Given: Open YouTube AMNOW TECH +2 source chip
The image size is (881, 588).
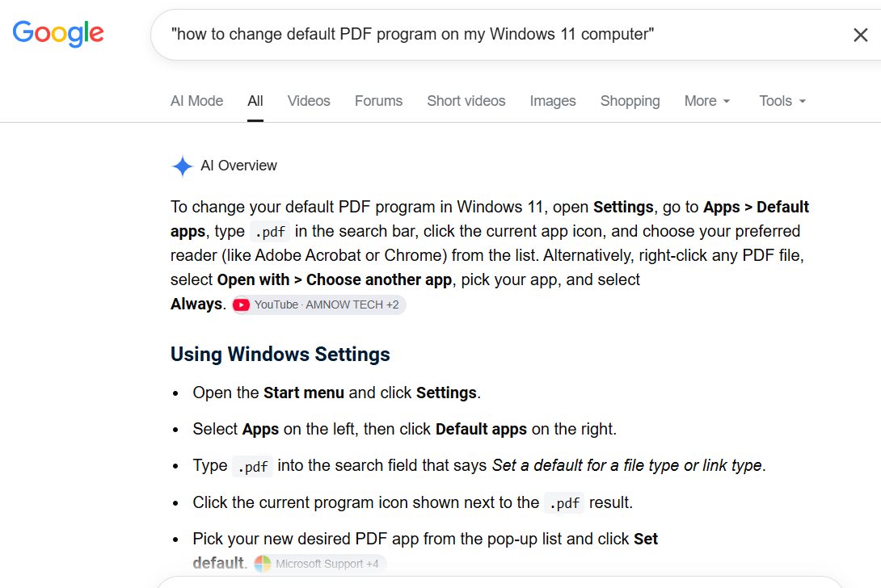Looking at the screenshot, I should 318,305.
